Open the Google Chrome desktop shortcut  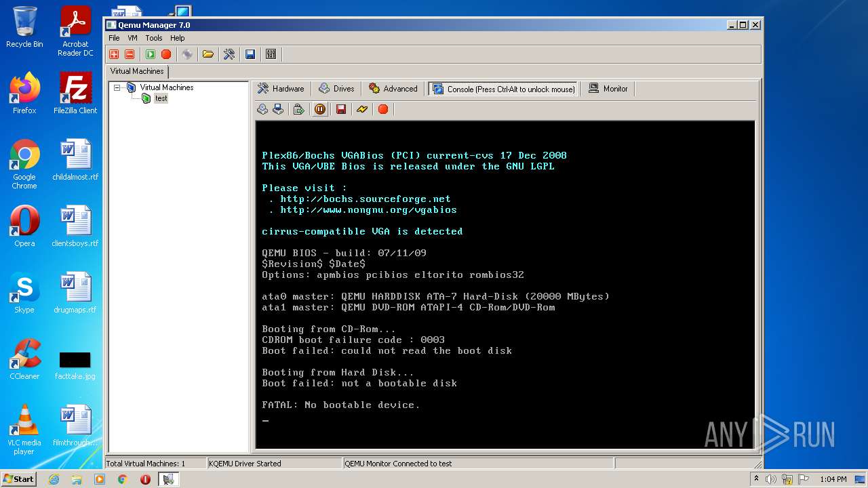coord(24,164)
